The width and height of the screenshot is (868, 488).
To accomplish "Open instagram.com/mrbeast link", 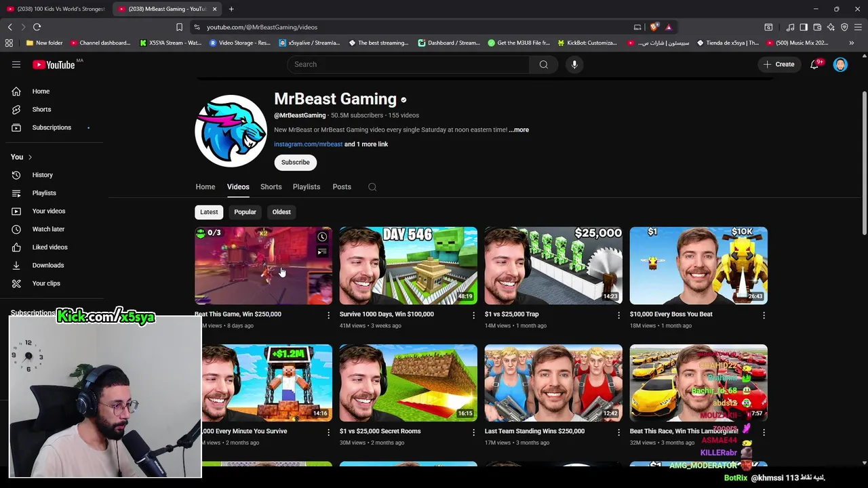I will [x=308, y=144].
